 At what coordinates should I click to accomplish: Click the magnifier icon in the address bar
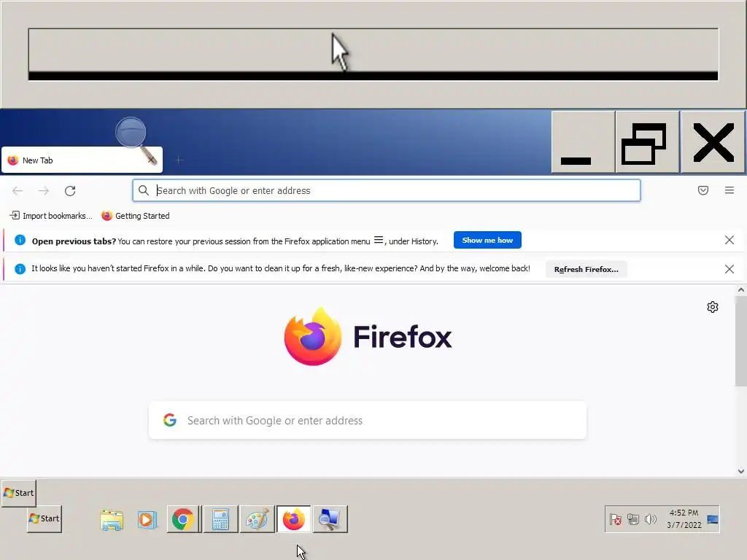[x=144, y=190]
